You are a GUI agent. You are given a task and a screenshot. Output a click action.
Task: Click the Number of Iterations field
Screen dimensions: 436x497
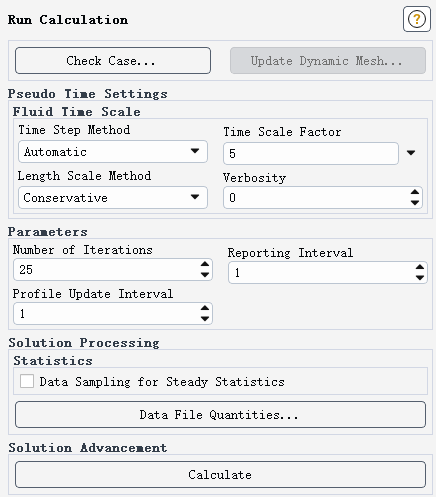[107, 269]
